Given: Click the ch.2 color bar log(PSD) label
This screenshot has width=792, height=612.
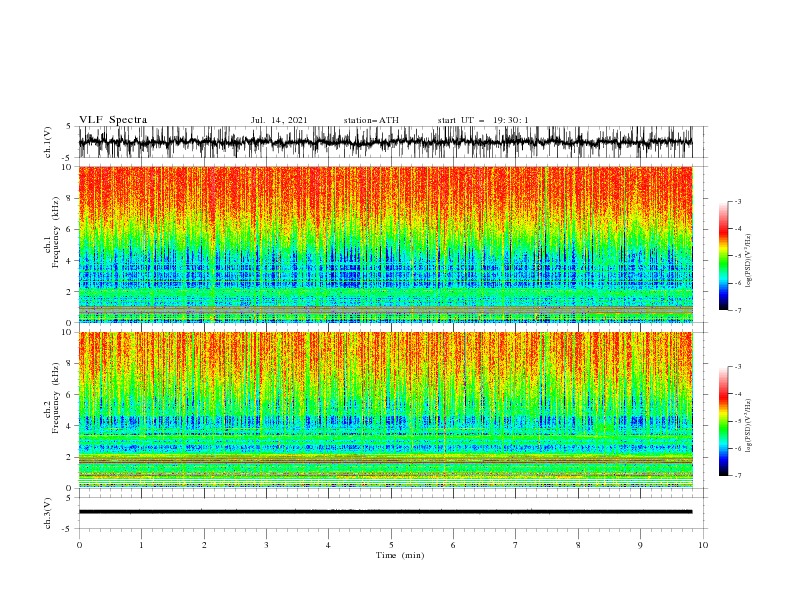Looking at the screenshot, I should pos(748,425).
